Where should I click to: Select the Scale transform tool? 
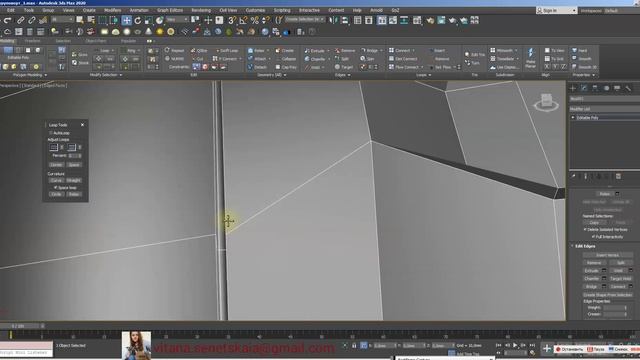pyautogui.click(x=148, y=20)
